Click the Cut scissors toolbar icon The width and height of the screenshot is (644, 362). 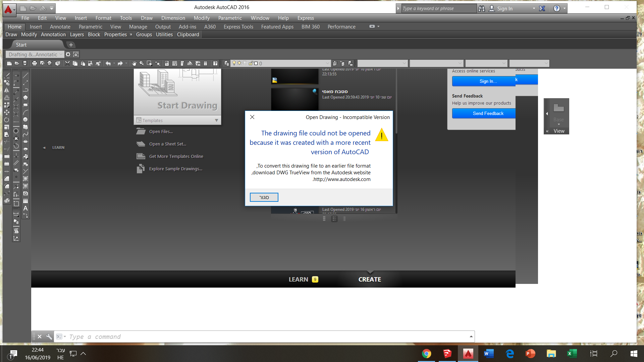coord(67,63)
